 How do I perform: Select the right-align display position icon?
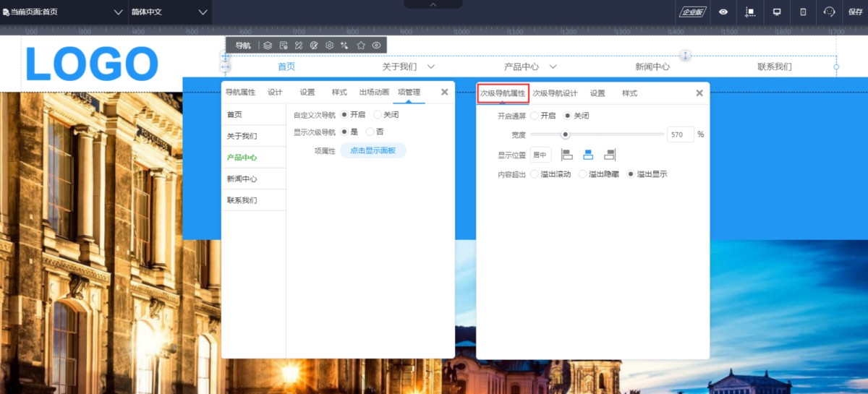(x=609, y=155)
